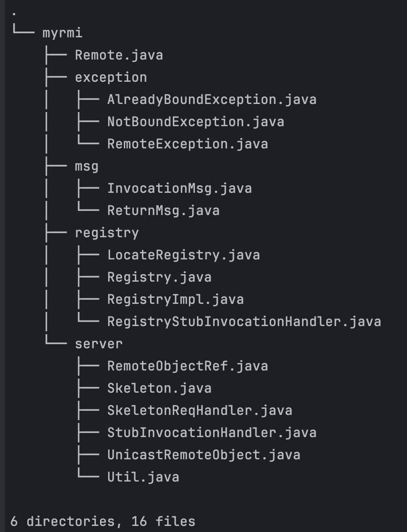Click the registry directory name

(107, 233)
